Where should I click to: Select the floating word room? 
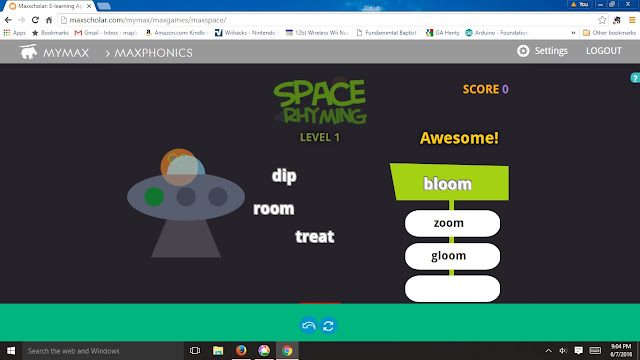pyautogui.click(x=273, y=209)
